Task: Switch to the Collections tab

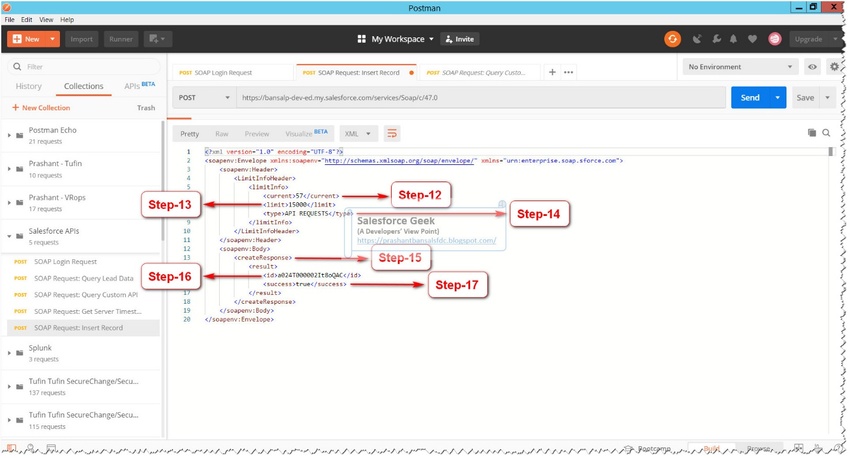Action: pyautogui.click(x=83, y=86)
